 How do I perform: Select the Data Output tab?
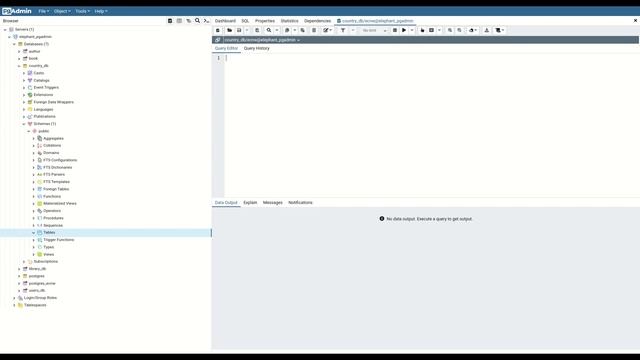click(x=226, y=202)
